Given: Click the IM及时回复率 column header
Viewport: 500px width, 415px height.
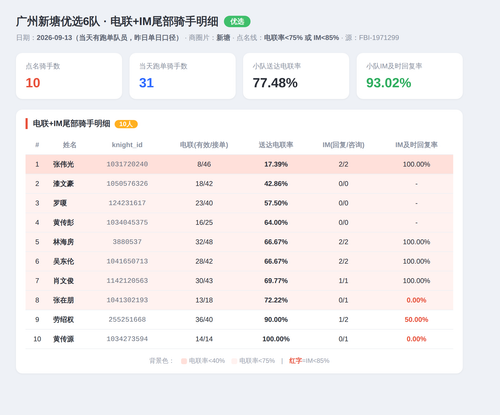Looking at the screenshot, I should (416, 145).
